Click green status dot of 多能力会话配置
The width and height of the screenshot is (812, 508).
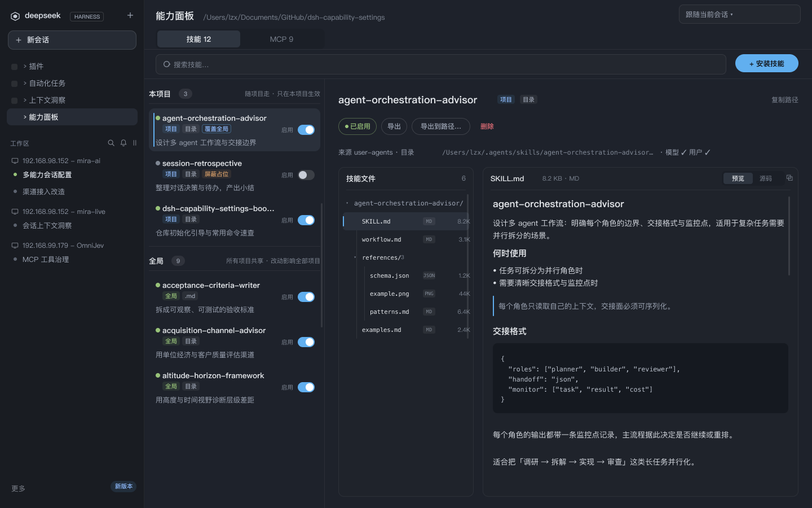(15, 174)
